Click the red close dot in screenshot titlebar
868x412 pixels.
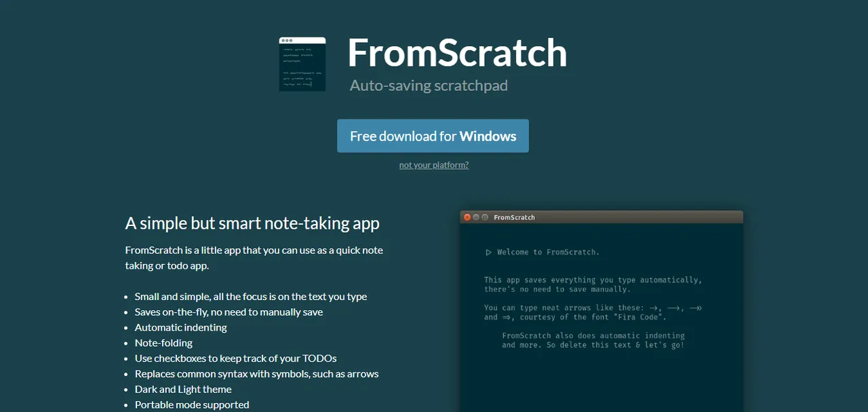click(467, 217)
